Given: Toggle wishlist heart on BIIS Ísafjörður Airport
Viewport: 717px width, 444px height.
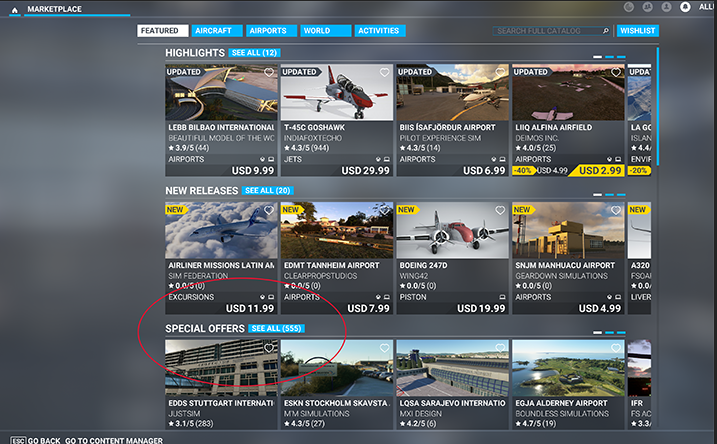Looking at the screenshot, I should click(500, 72).
